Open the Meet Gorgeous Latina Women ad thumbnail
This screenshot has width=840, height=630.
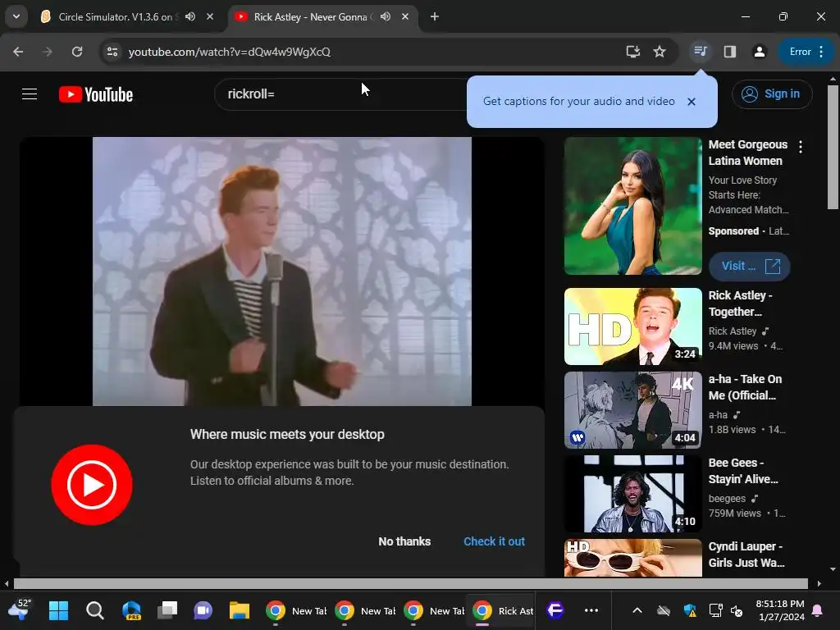coord(632,206)
